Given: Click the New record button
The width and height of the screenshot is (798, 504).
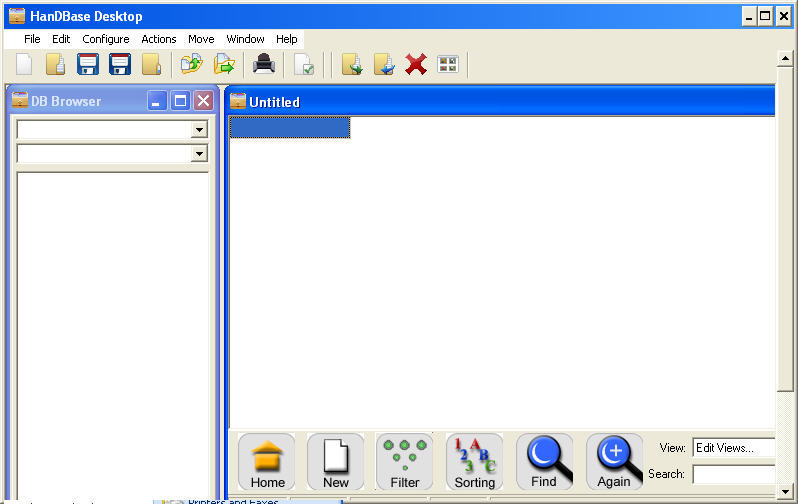Looking at the screenshot, I should coord(336,462).
